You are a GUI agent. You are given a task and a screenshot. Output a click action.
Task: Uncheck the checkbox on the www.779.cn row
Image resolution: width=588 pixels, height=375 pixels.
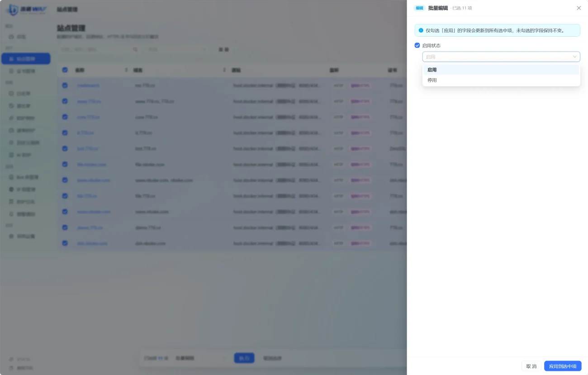(x=65, y=101)
